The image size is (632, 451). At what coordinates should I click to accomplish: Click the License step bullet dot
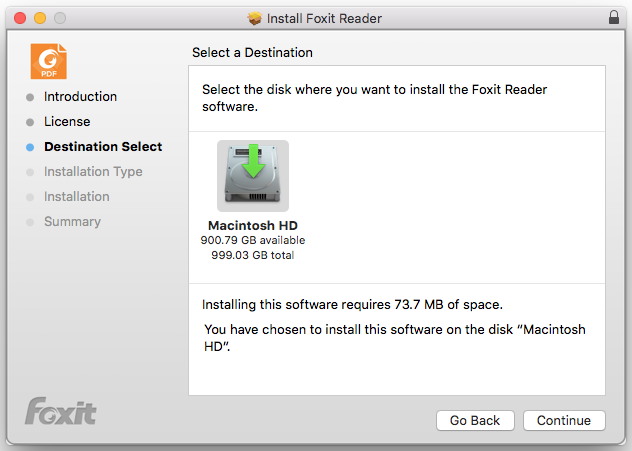coord(30,122)
